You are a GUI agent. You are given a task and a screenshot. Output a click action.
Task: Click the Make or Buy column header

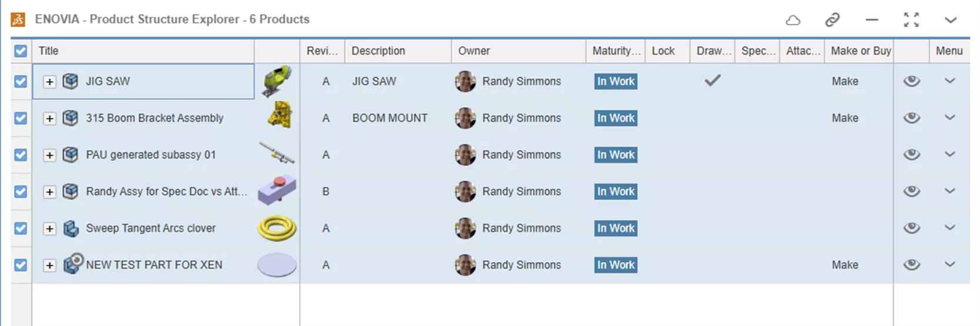click(861, 51)
